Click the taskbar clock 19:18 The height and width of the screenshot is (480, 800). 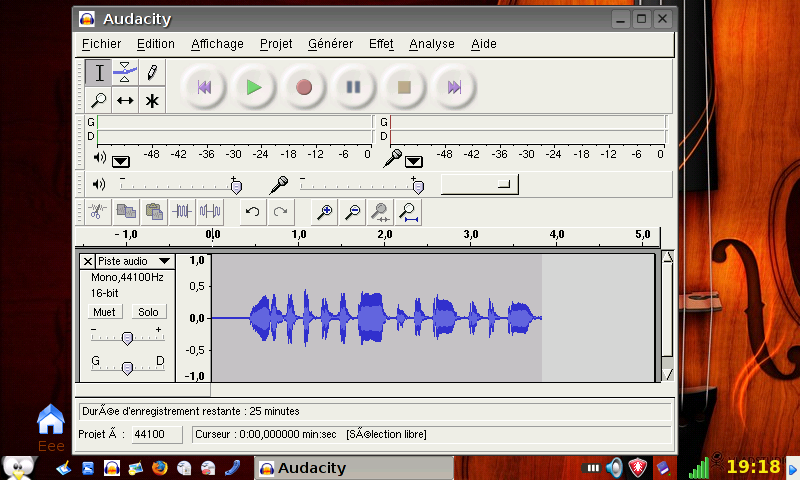(754, 467)
